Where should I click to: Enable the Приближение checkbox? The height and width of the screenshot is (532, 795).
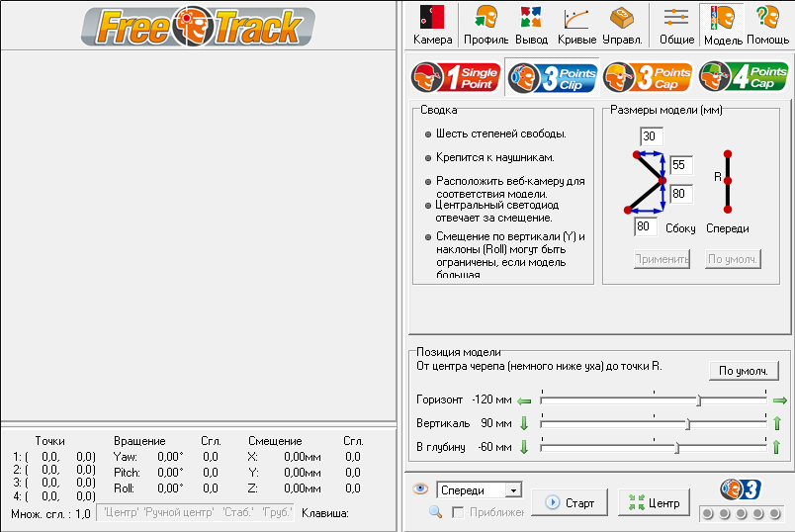458,512
